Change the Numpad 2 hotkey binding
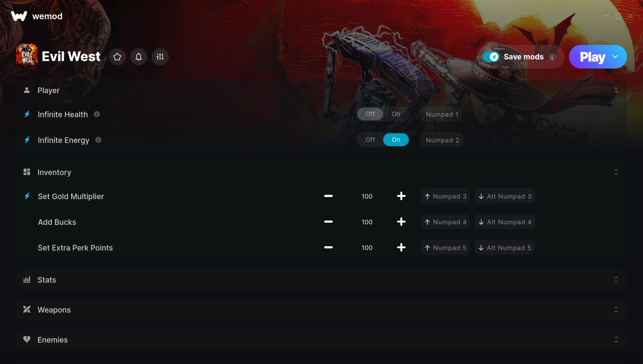Screen dimensions: 643x364 click(442, 140)
